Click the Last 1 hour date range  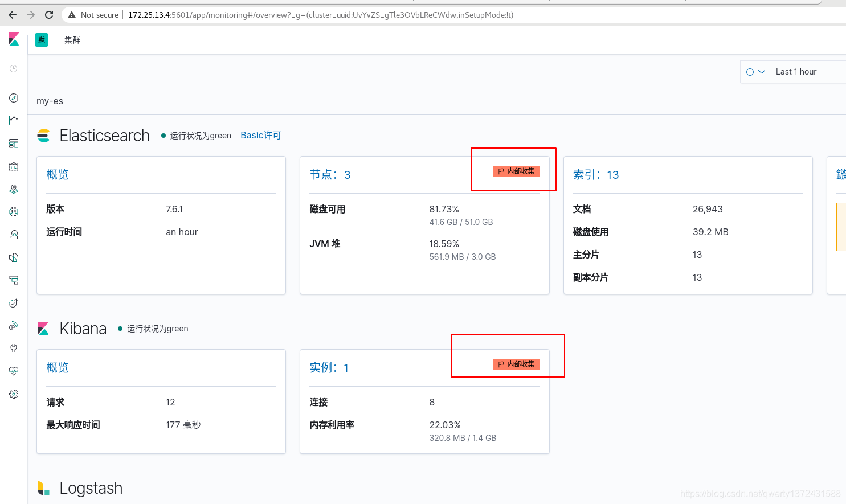click(796, 72)
